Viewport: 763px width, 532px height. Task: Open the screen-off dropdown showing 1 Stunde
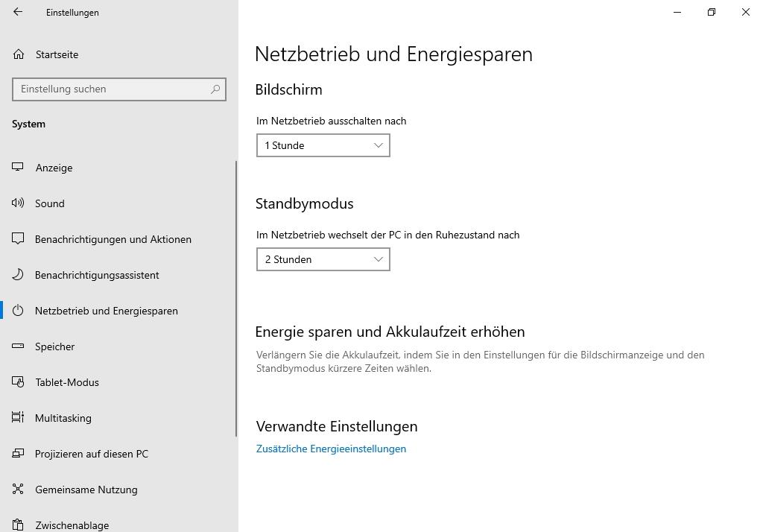coord(323,145)
